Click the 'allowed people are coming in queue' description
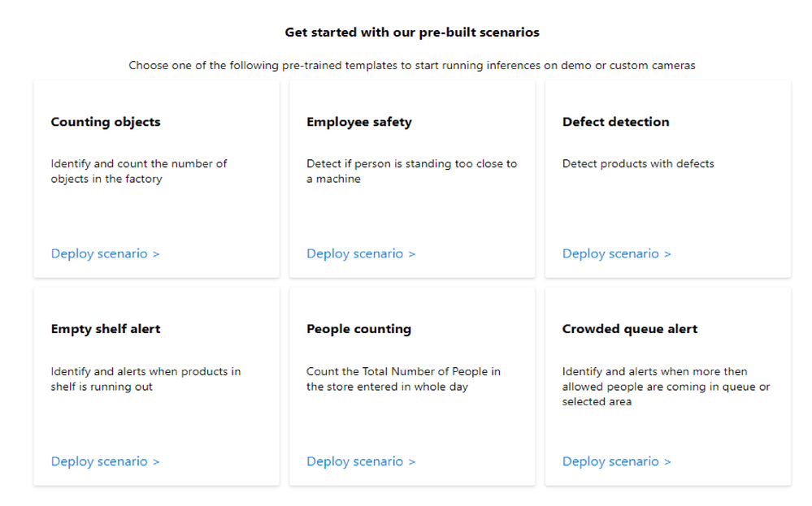This screenshot has height=506, width=812. [666, 387]
